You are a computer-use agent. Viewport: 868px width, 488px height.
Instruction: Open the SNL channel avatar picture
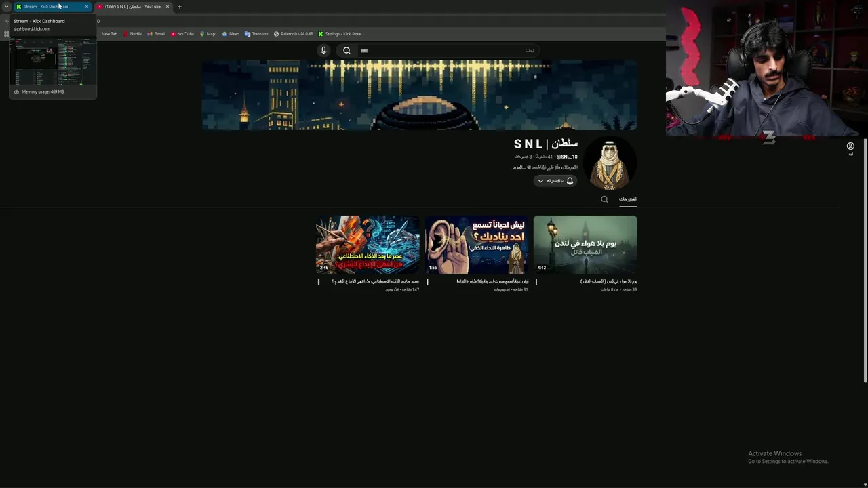(x=610, y=163)
